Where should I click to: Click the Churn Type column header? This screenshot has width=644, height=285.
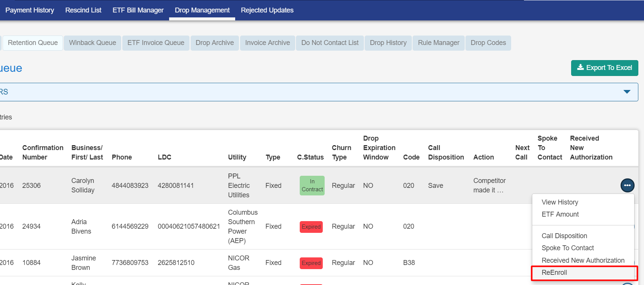click(341, 152)
